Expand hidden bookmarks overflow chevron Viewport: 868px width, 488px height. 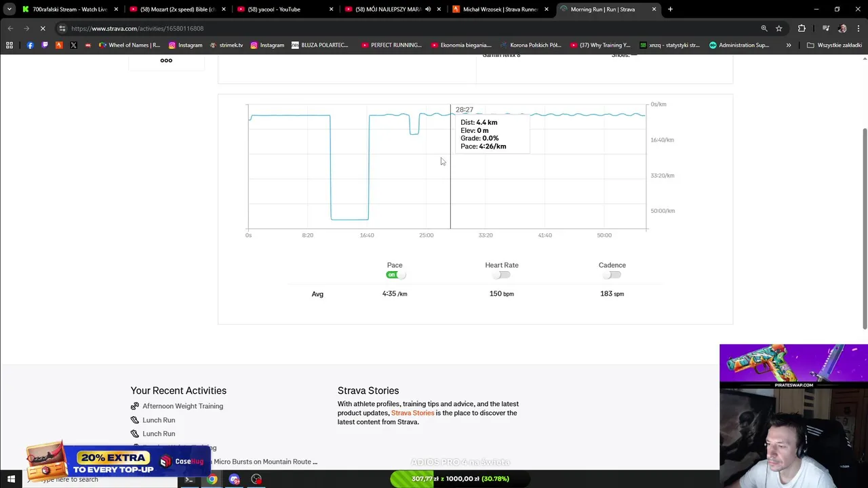coord(789,45)
